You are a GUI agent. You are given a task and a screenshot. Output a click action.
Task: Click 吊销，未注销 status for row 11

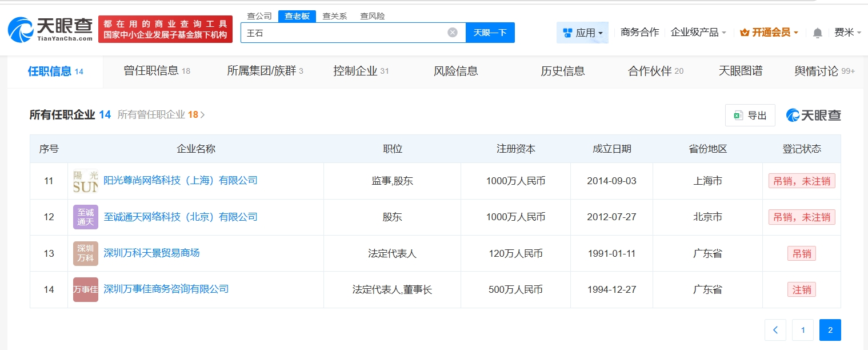802,181
